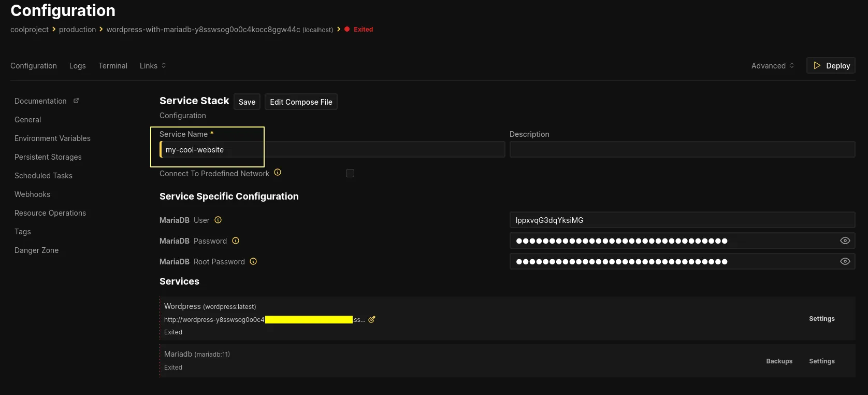Click wordpress-with-mariadb breadcrumb entry
Viewport: 868px width, 395px height.
[220, 30]
